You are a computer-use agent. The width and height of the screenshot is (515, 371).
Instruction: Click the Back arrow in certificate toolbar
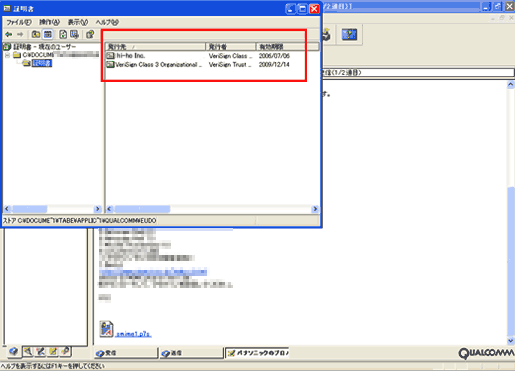coord(9,34)
